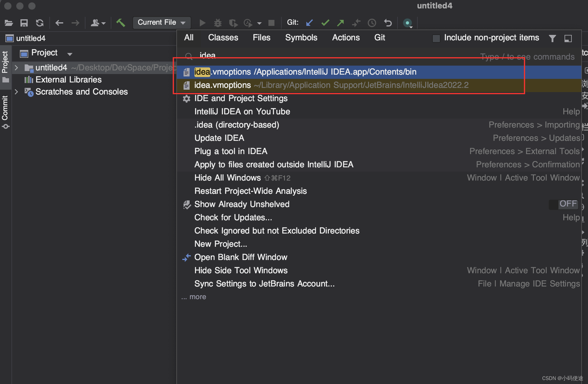Screen dimensions: 588x384
Task: Select idea.vmoptions in Library/Application Support
Action: tap(379, 85)
